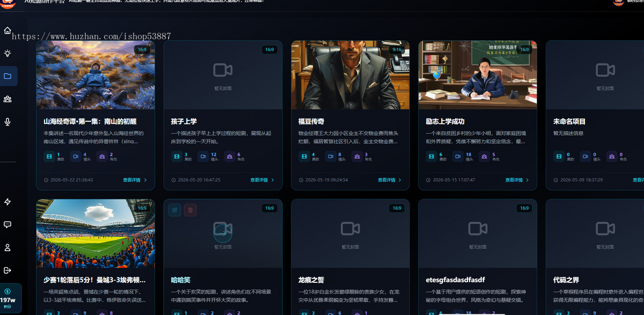Viewport: 644px width, 315px height.
Task: Click the title 励志上学成功
Action: 445,122
